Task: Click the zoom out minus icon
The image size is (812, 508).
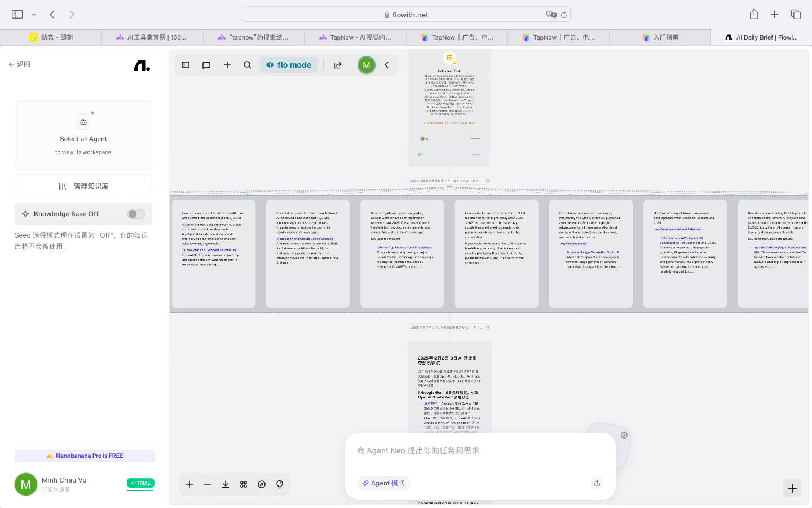Action: pyautogui.click(x=208, y=484)
